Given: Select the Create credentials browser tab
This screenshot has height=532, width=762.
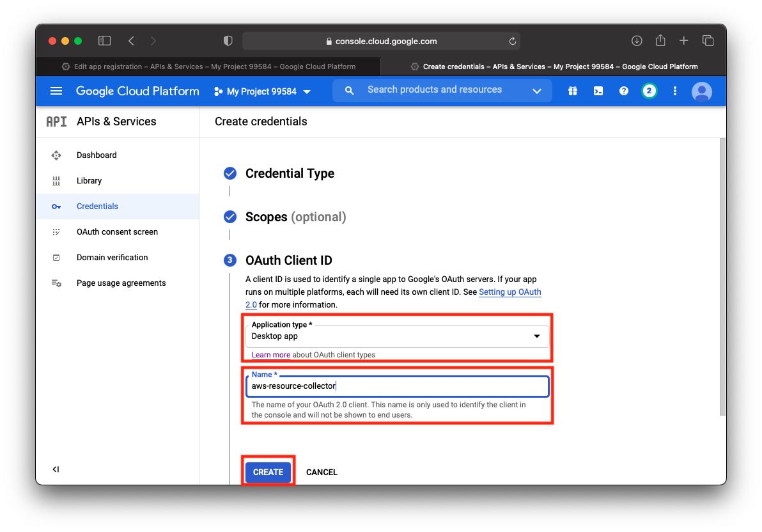Looking at the screenshot, I should [x=554, y=66].
